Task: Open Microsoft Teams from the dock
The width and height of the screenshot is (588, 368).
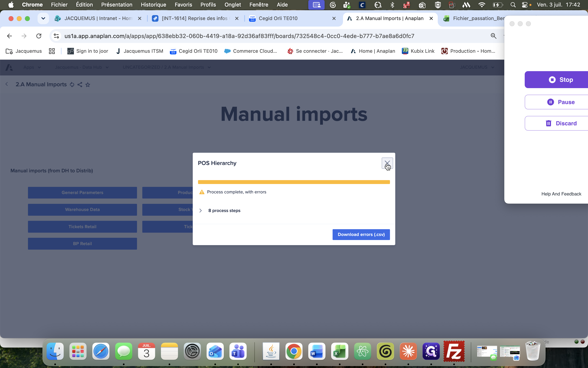Action: 238,351
